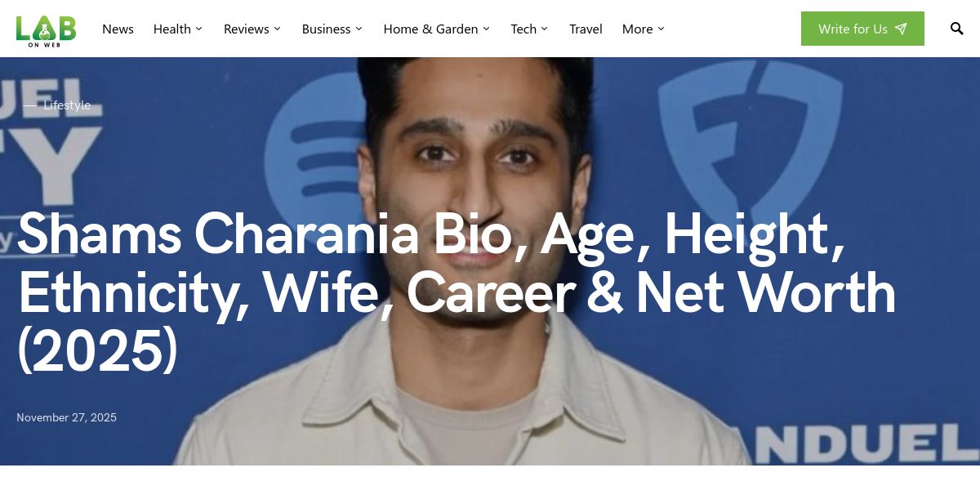Expand the Business dropdown chevron
Screen dimensions: 980x490
pos(359,29)
